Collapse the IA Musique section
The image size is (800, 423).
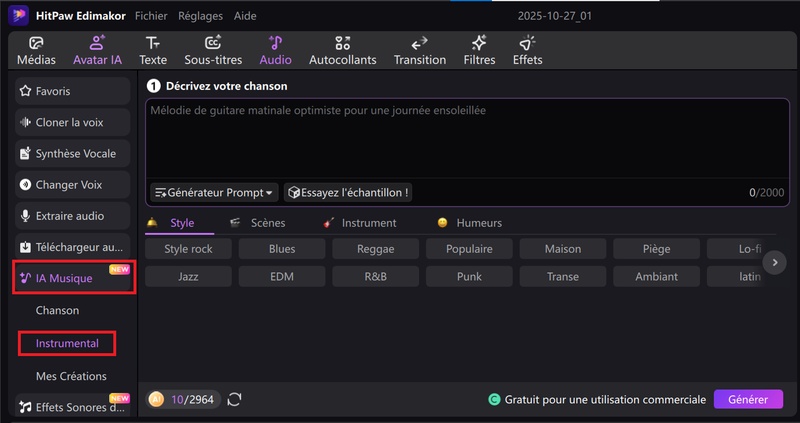(x=73, y=278)
